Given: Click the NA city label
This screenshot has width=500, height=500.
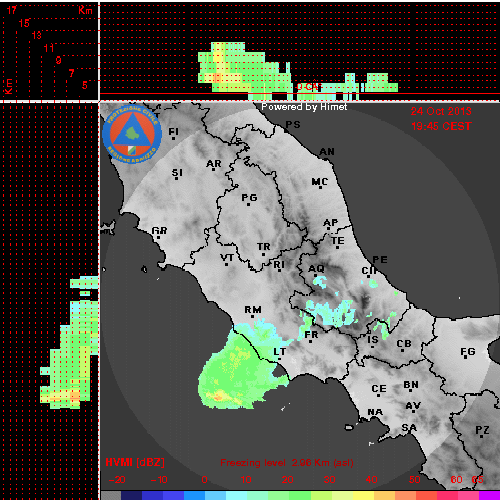Looking at the screenshot, I should 375,412.
